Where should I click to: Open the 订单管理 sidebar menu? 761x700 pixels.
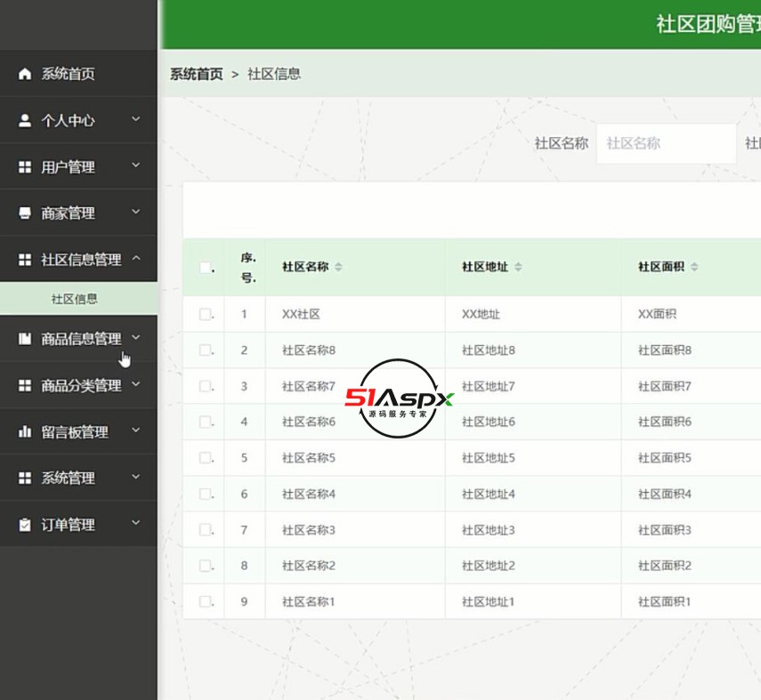[x=78, y=525]
